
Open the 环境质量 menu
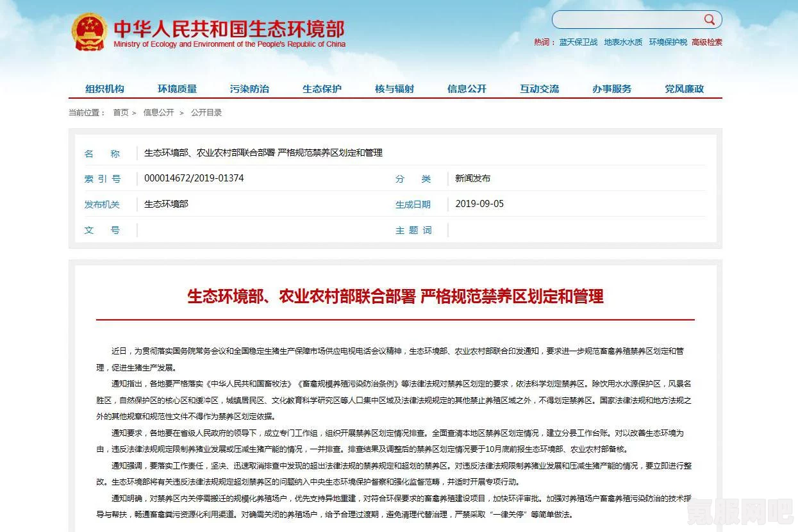178,89
